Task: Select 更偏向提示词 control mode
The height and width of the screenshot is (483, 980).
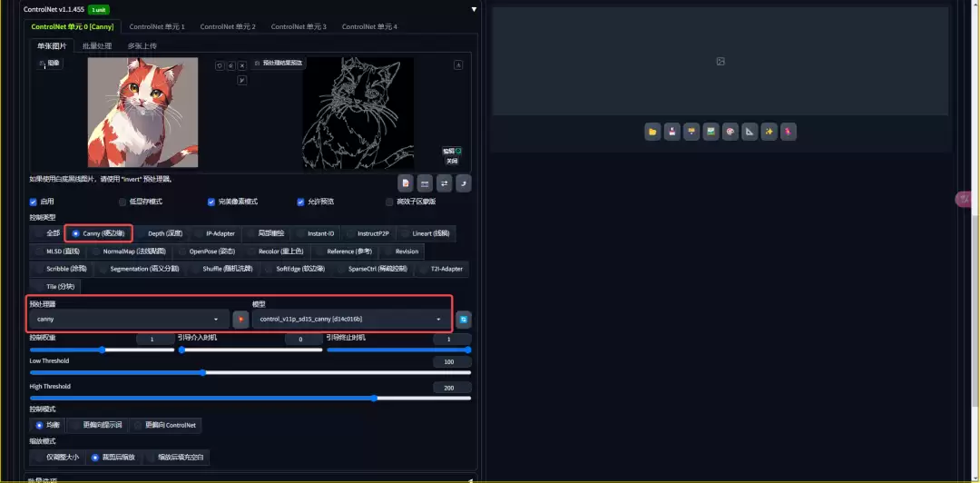Action: coord(97,426)
